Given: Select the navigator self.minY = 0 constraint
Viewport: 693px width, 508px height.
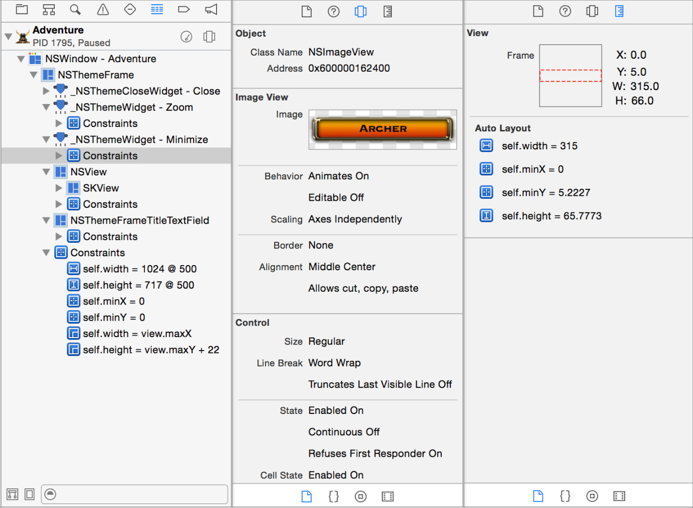Looking at the screenshot, I should (x=116, y=317).
